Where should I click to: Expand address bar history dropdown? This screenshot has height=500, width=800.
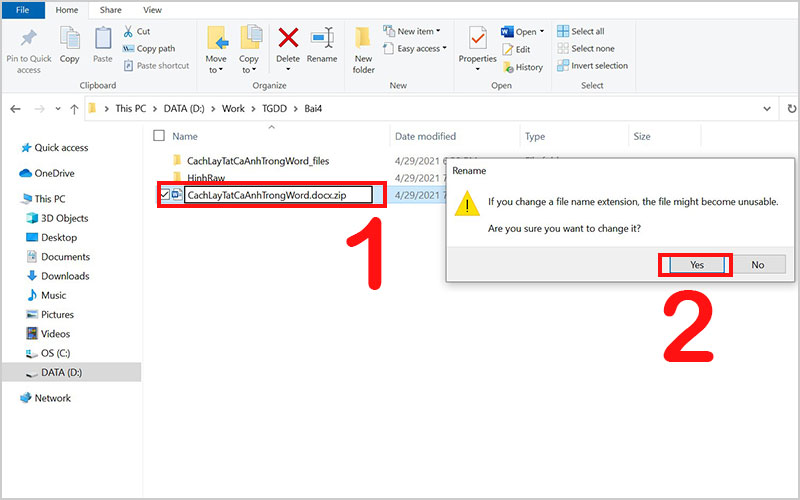click(x=766, y=109)
